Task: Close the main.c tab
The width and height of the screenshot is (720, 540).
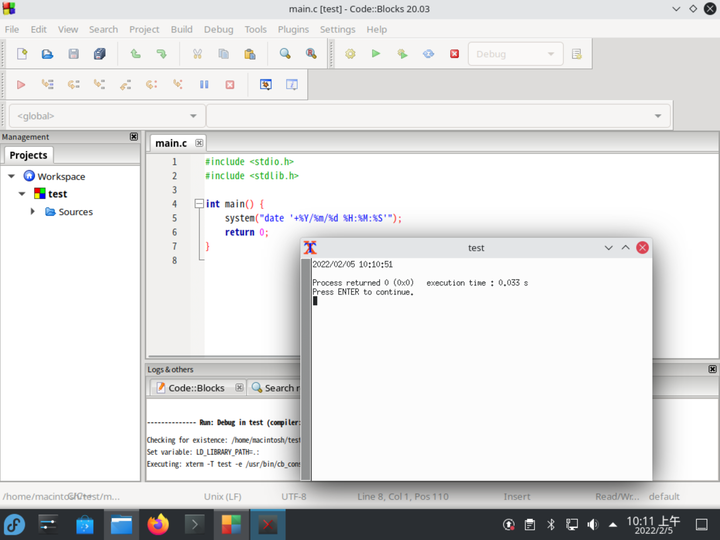Action: (x=199, y=143)
